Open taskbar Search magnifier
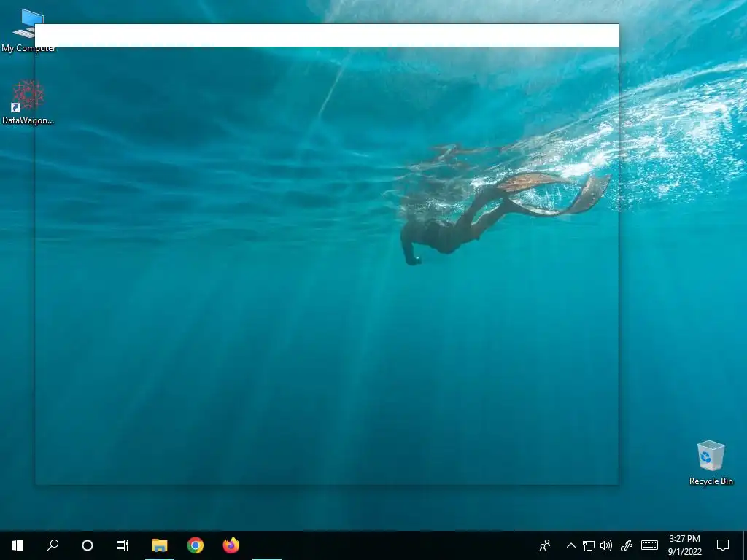Viewport: 747px width, 560px height. (x=53, y=545)
